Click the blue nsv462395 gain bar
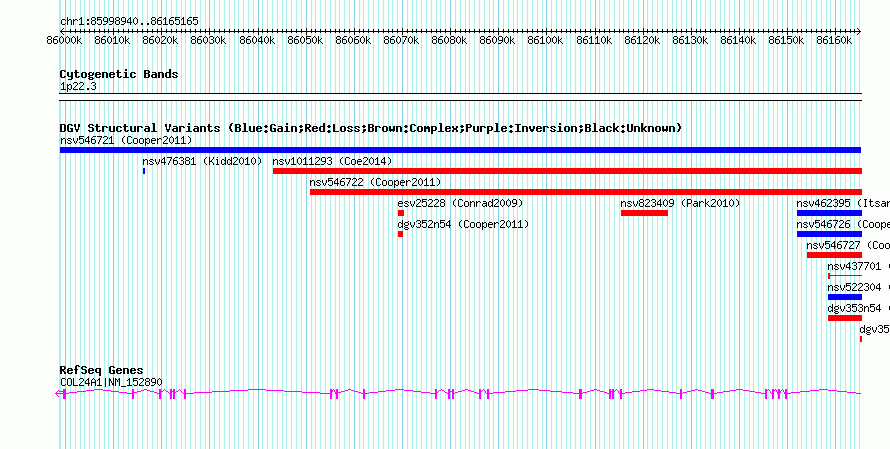This screenshot has width=890, height=449. (829, 213)
